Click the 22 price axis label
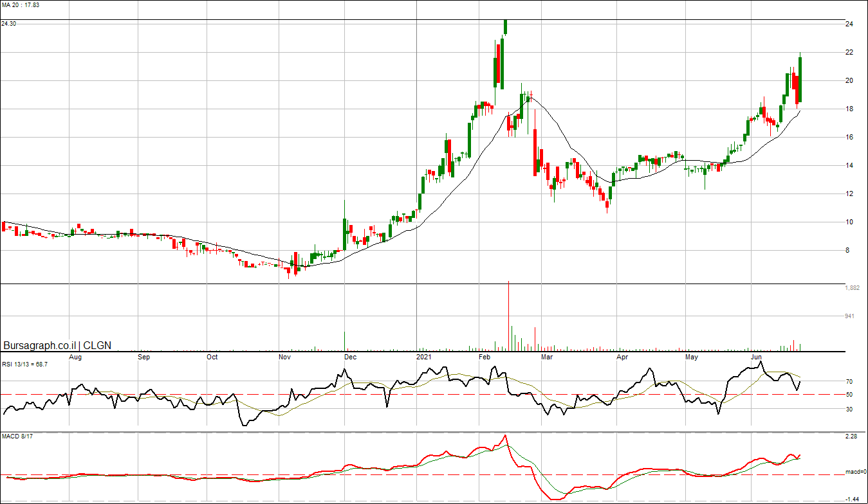868x504 pixels. 849,53
